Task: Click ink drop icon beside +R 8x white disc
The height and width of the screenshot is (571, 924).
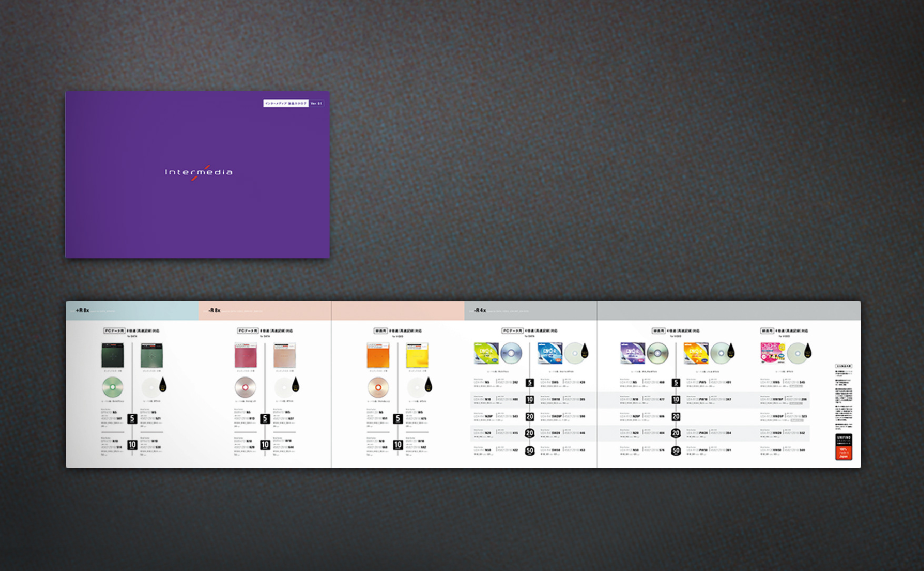Action: 163,384
